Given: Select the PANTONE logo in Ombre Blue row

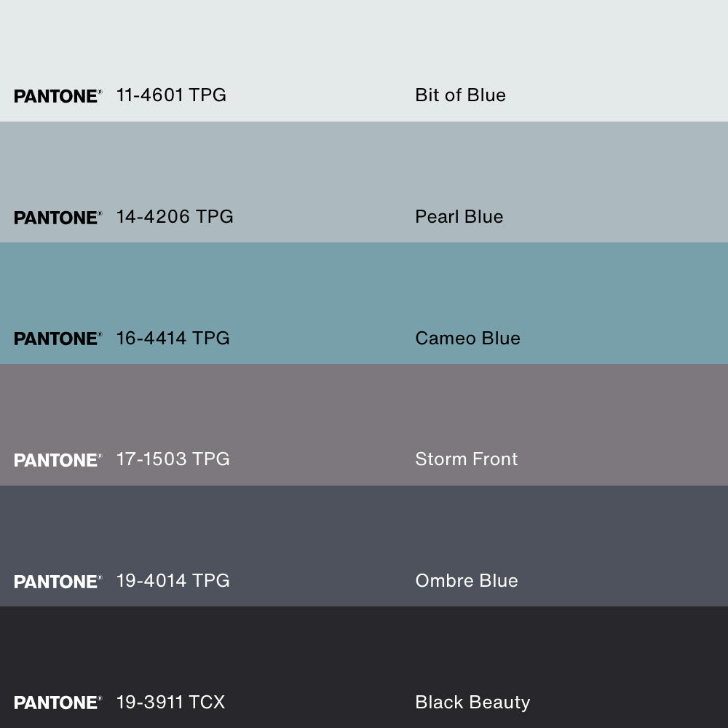Looking at the screenshot, I should (58, 582).
